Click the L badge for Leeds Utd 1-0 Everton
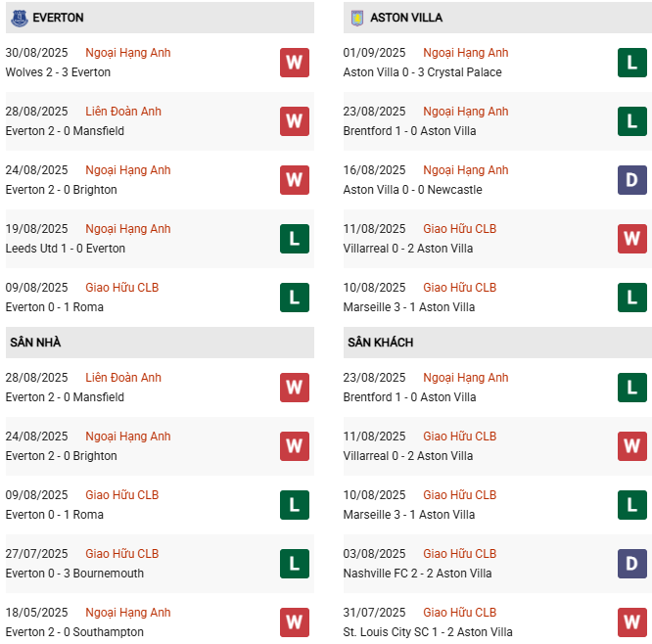The height and width of the screenshot is (644, 652). [294, 239]
